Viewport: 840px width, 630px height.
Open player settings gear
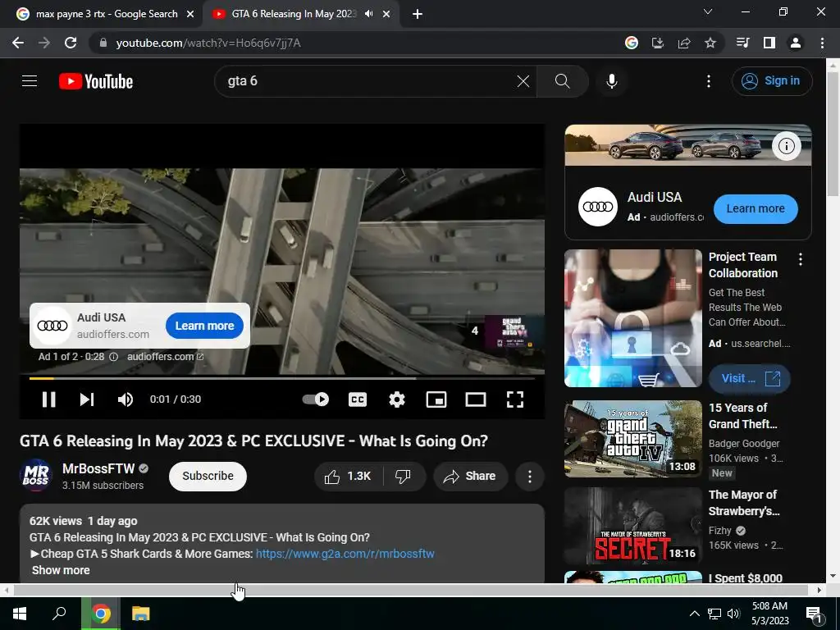coord(397,399)
